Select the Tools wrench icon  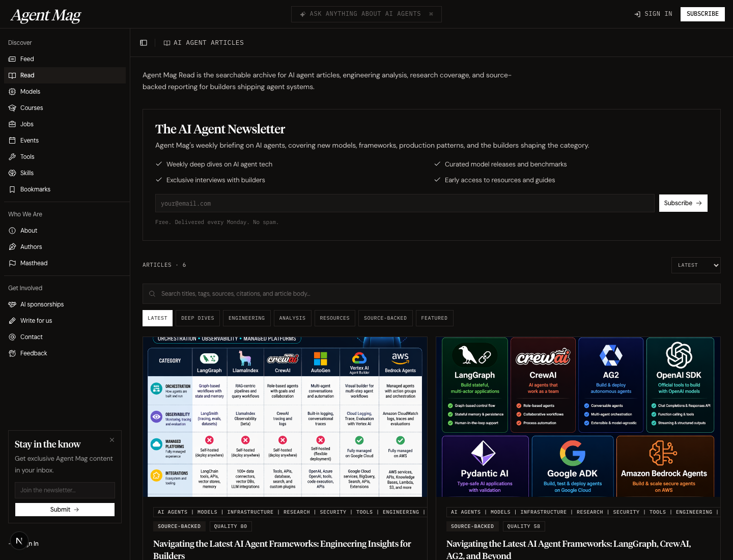click(x=12, y=157)
